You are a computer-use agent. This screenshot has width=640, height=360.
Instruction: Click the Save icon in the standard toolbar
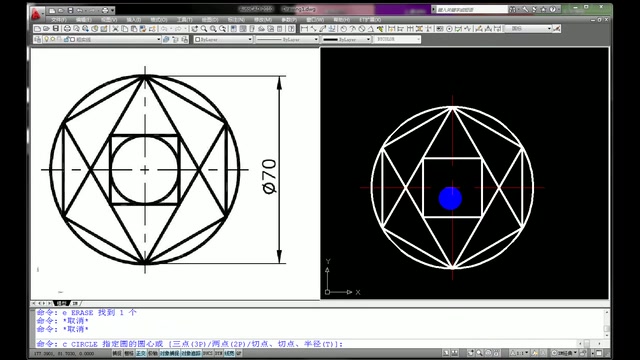click(56, 29)
